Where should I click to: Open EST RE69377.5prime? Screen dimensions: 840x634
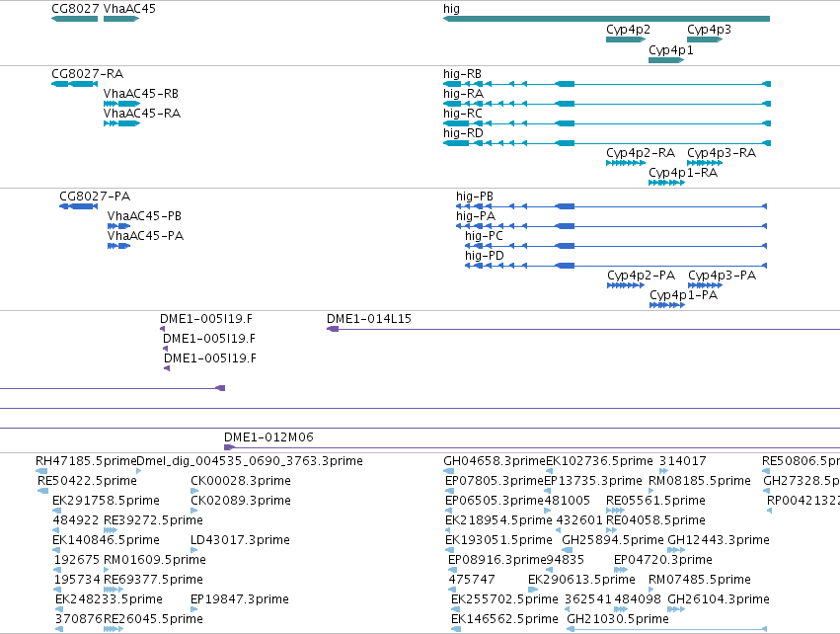[114, 590]
